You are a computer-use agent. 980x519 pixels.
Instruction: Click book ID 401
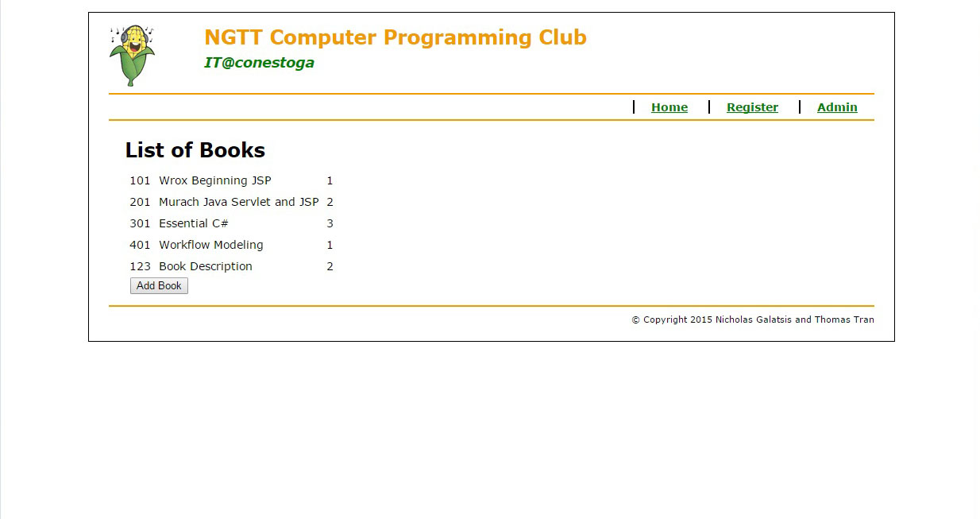pyautogui.click(x=140, y=246)
